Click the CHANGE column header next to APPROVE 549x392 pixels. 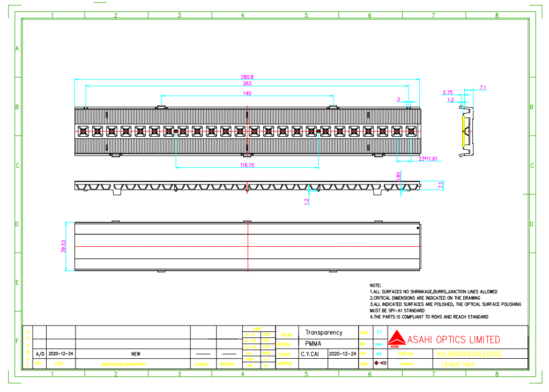click(x=201, y=364)
